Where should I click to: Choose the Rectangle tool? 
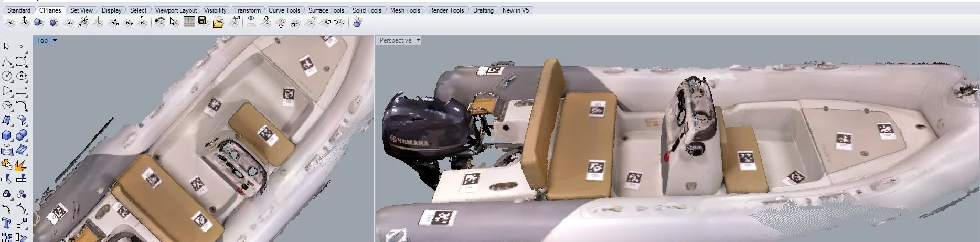(x=22, y=91)
